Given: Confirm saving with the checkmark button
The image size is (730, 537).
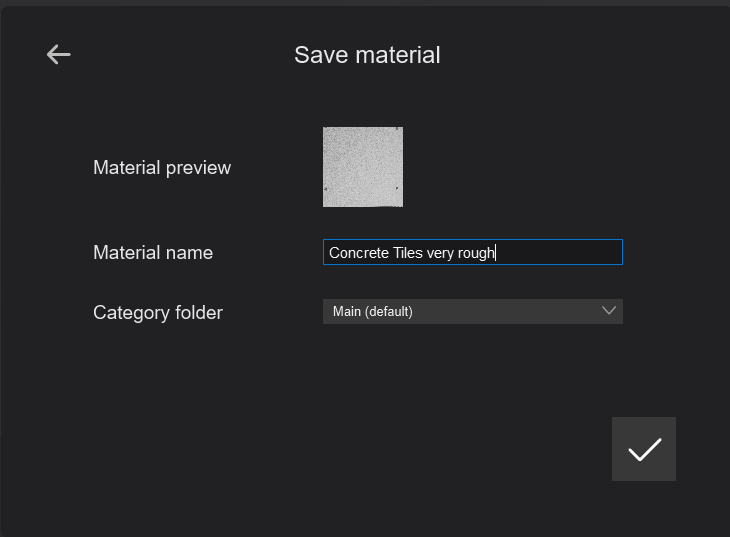Looking at the screenshot, I should (x=644, y=449).
